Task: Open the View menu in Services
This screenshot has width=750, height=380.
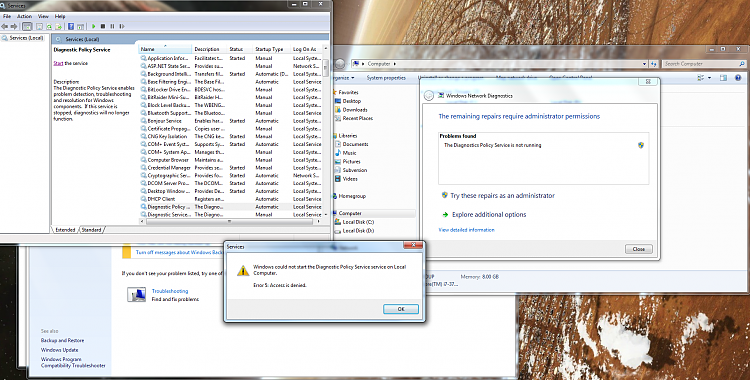Action: click(43, 16)
